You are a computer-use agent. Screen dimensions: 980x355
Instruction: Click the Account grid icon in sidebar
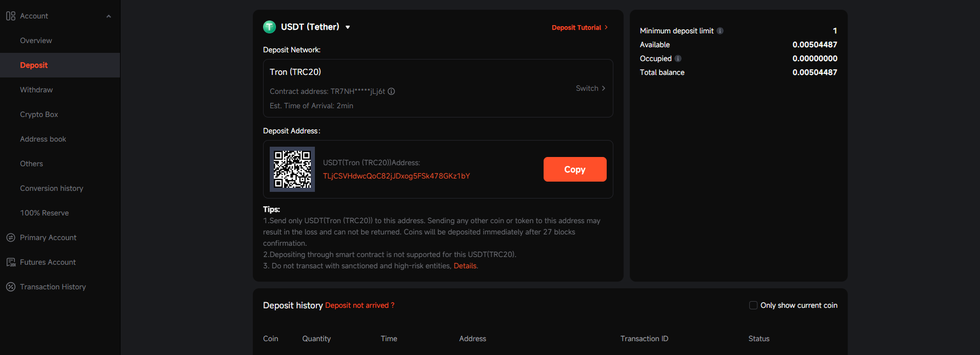[11, 16]
